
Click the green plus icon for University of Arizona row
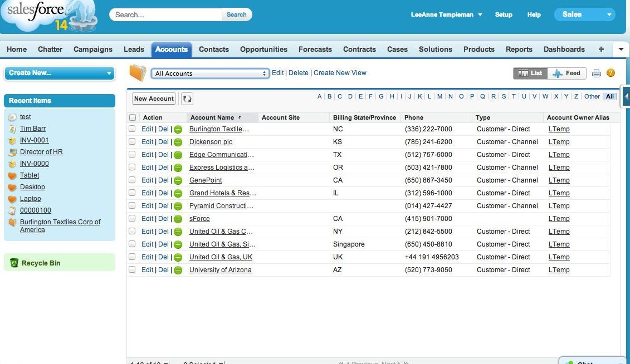[178, 270]
